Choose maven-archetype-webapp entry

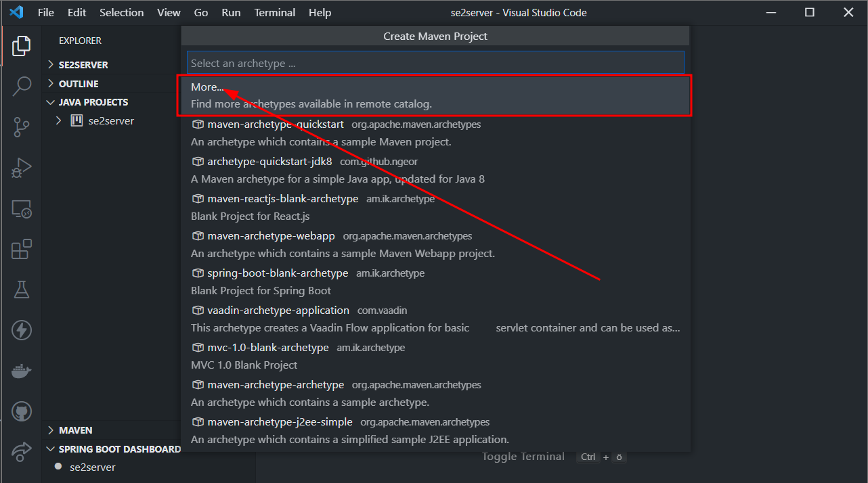435,245
